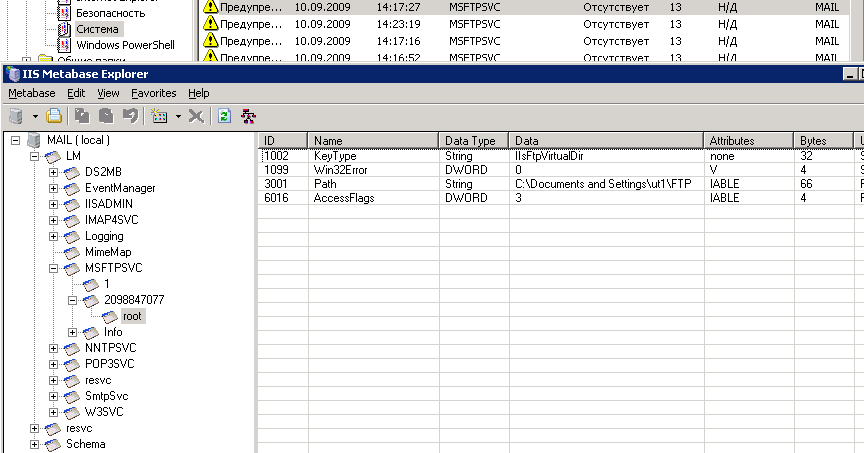Screen dimensions: 864x453
Task: Click the delete X toolbar icon
Action: (196, 116)
